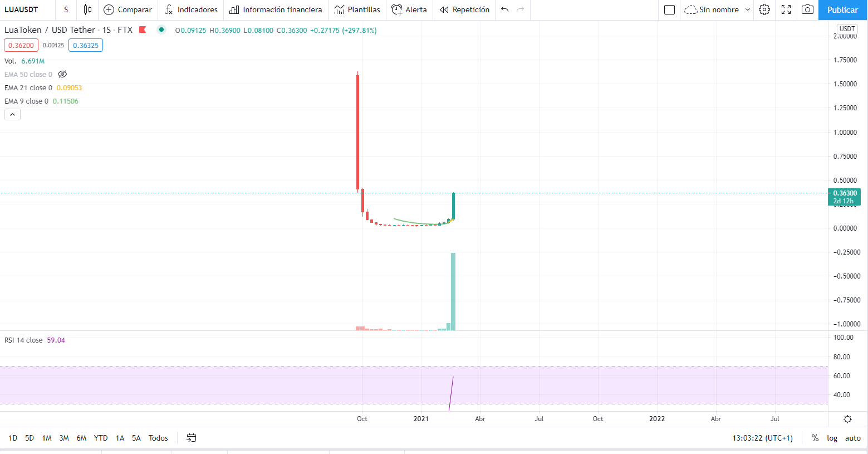Collapse the indicator legend with chevron
Screen dimensions: 868x454
pyautogui.click(x=12, y=114)
